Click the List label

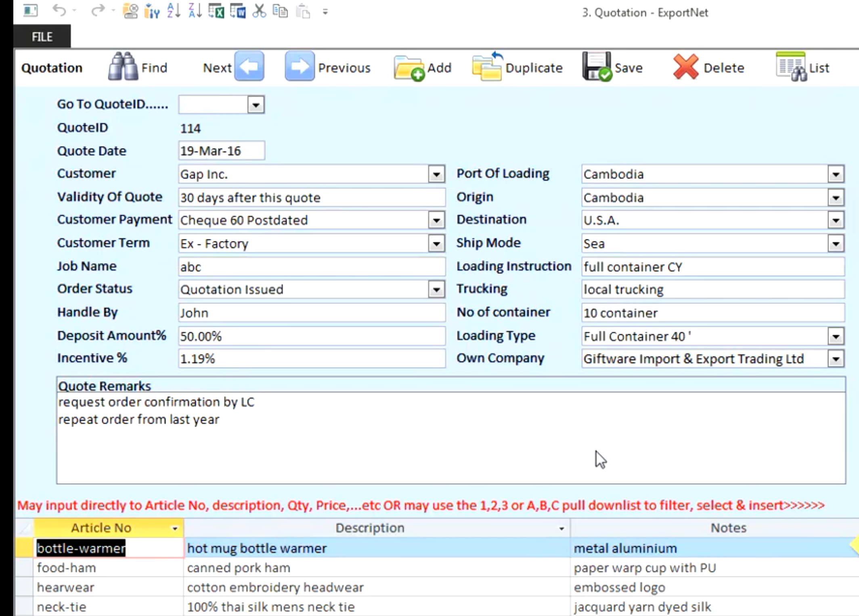[819, 68]
